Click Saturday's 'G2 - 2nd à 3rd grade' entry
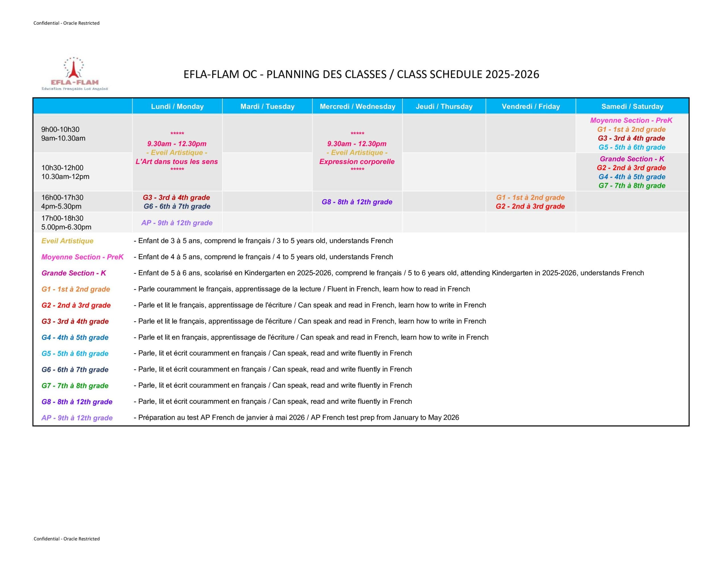The image size is (728, 562). (631, 168)
